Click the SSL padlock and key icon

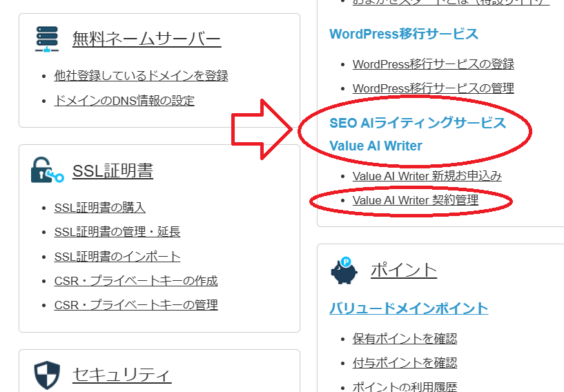coord(48,170)
